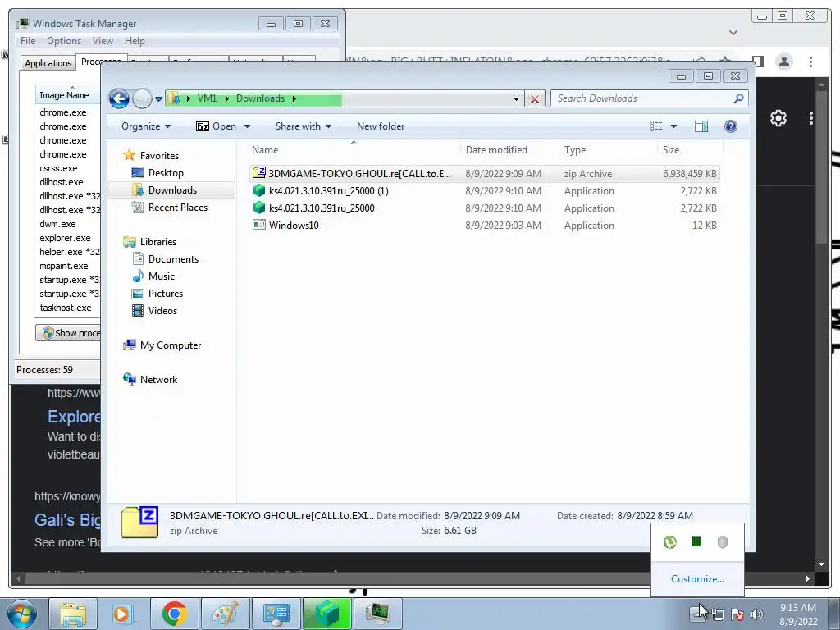Click VM1 in the address breadcrumb
The height and width of the screenshot is (630, 840).
pos(207,98)
